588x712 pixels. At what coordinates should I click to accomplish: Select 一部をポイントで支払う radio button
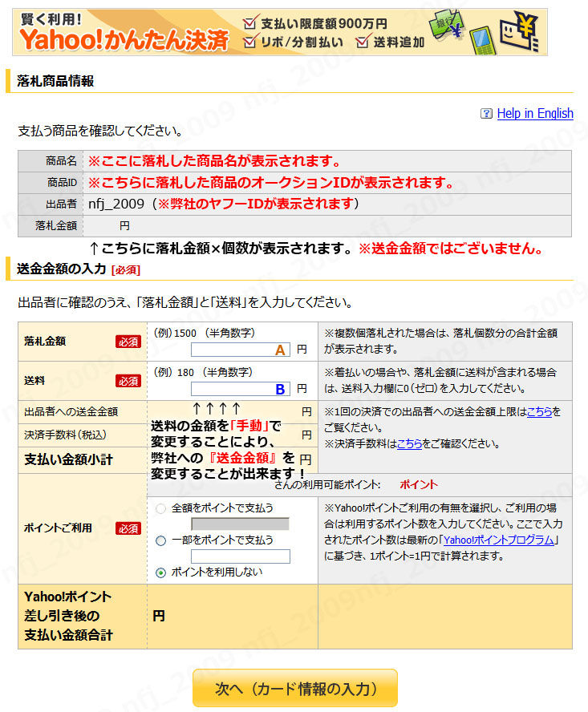[160, 540]
